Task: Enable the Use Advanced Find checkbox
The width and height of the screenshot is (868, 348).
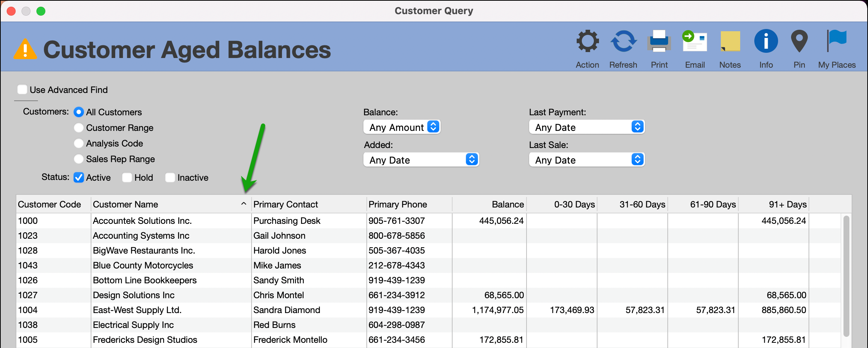Action: 22,89
